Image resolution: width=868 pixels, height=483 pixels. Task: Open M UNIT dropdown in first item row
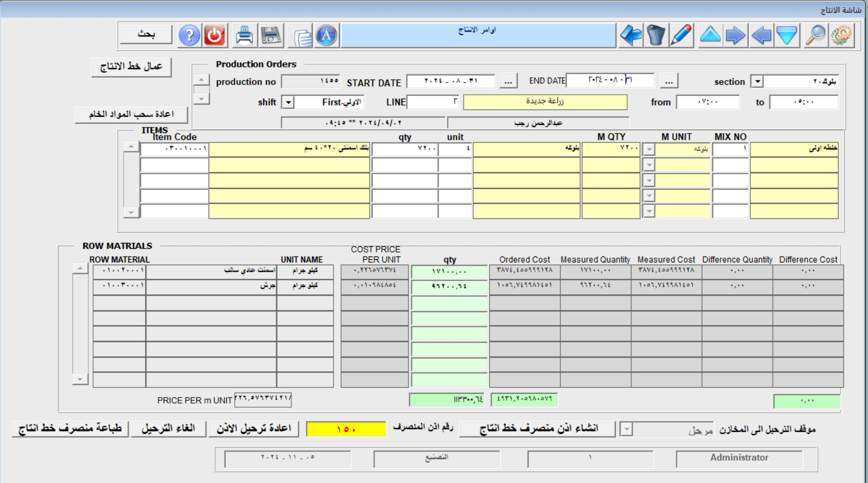coord(648,149)
